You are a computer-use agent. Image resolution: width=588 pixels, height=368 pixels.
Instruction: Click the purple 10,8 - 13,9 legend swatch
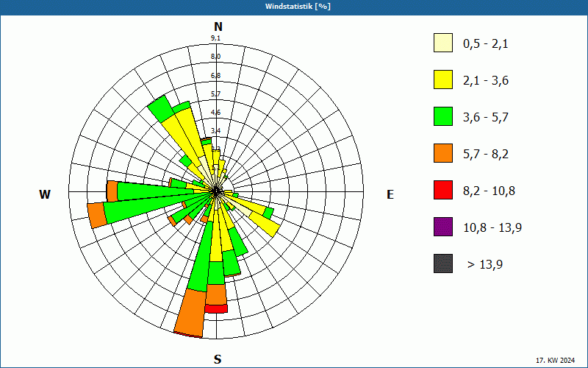[x=443, y=227]
